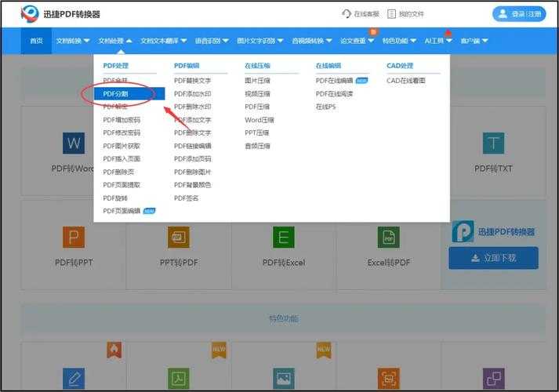
Task: Expand the 文档转换 dropdown
Action: point(72,41)
